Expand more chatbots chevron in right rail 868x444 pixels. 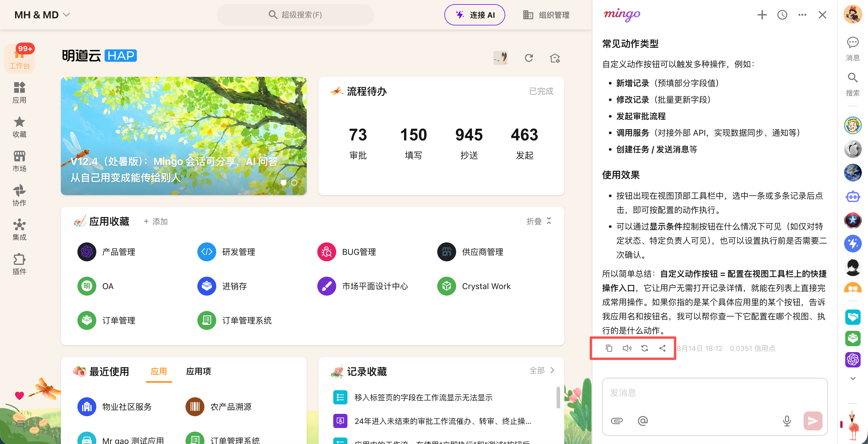click(x=853, y=378)
